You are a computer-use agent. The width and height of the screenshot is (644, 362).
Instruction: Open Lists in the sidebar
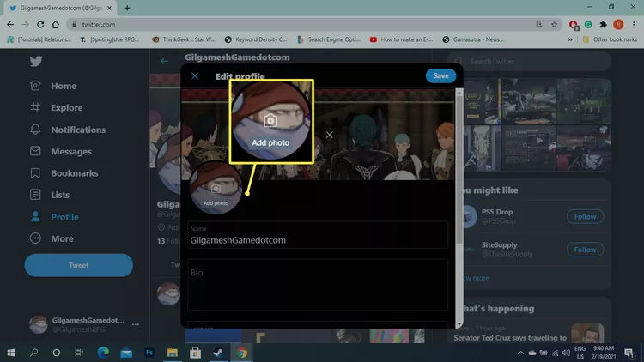[50, 195]
